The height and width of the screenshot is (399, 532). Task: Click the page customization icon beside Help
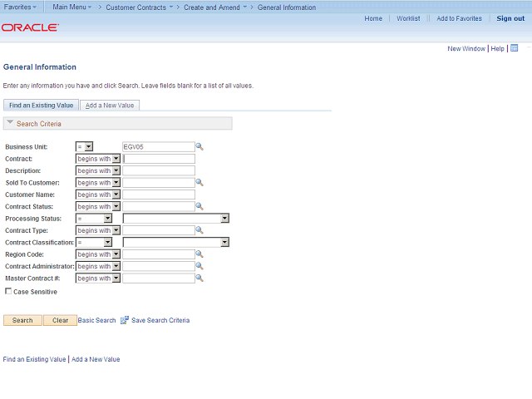[515, 48]
